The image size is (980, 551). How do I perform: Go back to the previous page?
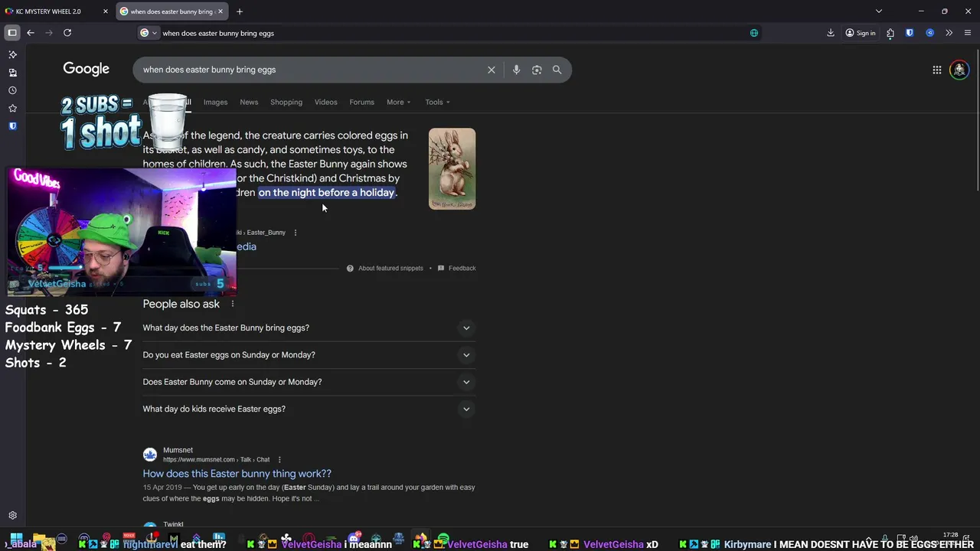pyautogui.click(x=31, y=33)
